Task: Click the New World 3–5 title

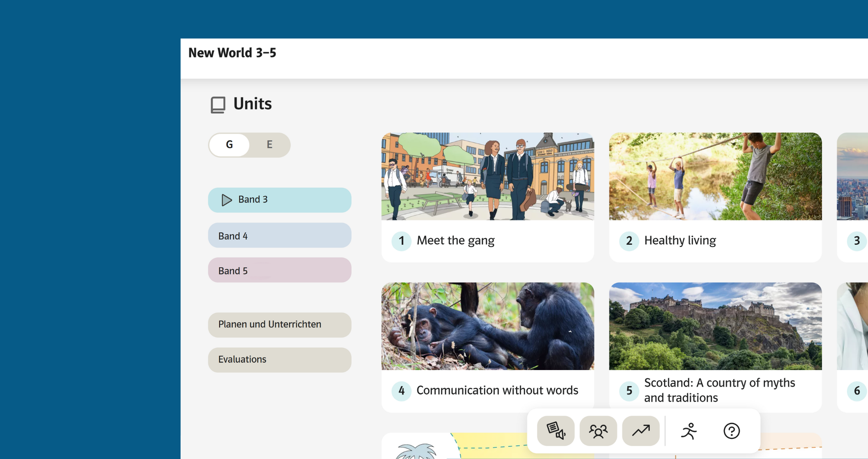Action: pyautogui.click(x=232, y=53)
